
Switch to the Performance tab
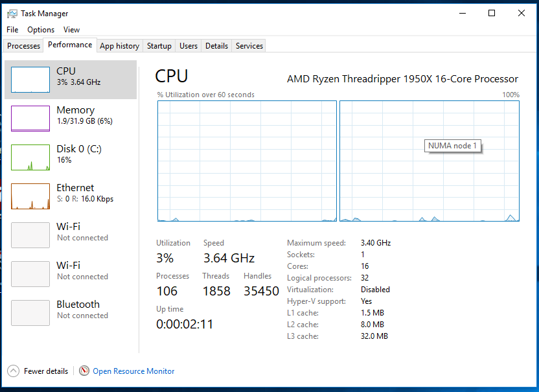(x=70, y=45)
